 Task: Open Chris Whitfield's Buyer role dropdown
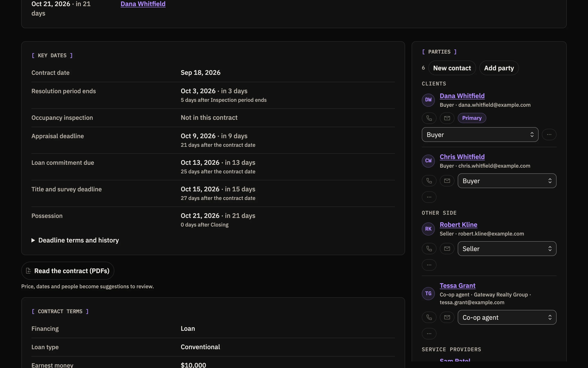coord(507,181)
